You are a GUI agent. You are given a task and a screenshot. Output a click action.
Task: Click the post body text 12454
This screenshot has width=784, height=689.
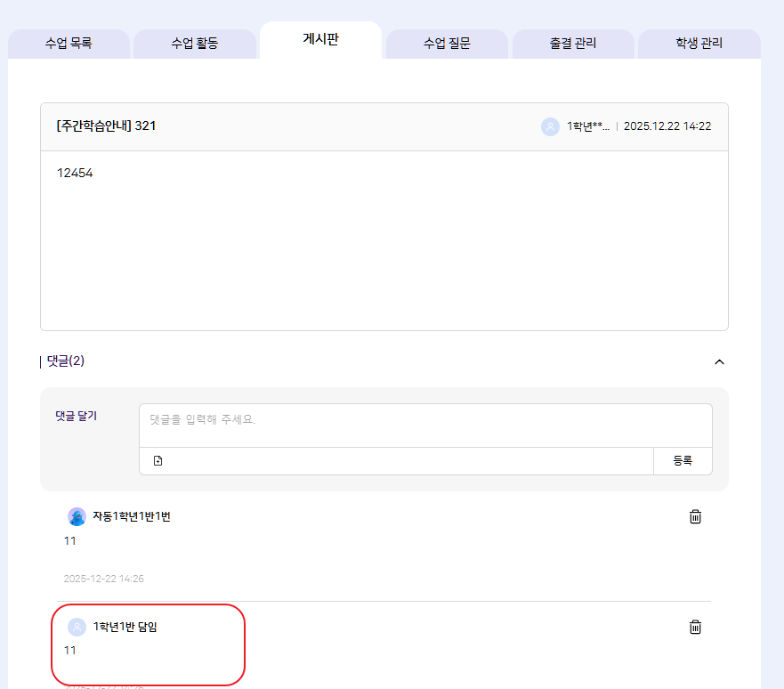point(75,173)
